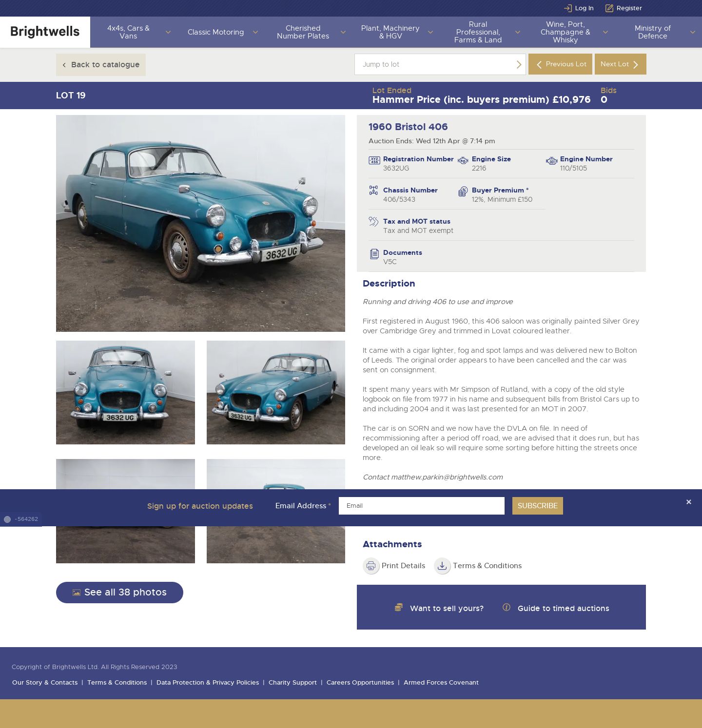Open the Rural Professional, Farms & Land menu
702x728 pixels.
(478, 32)
